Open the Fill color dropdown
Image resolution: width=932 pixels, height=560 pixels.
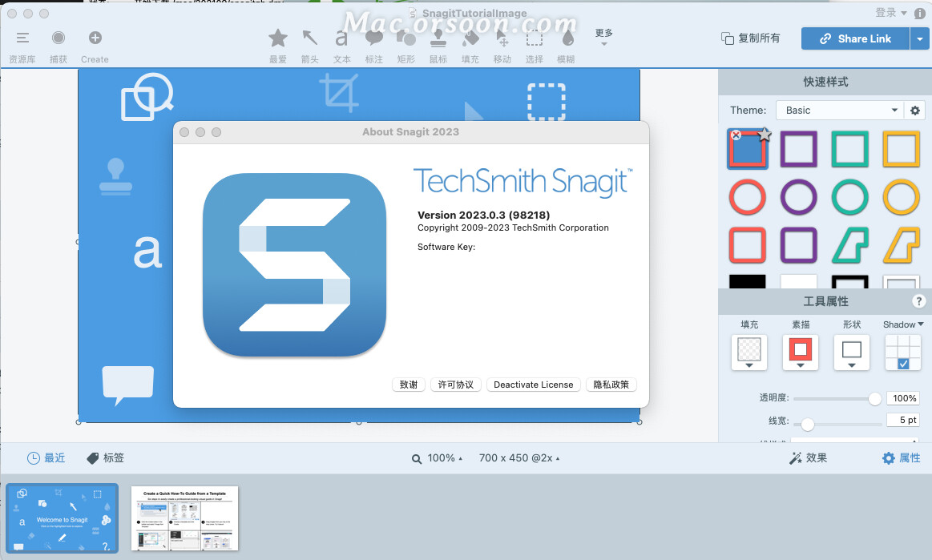(749, 353)
